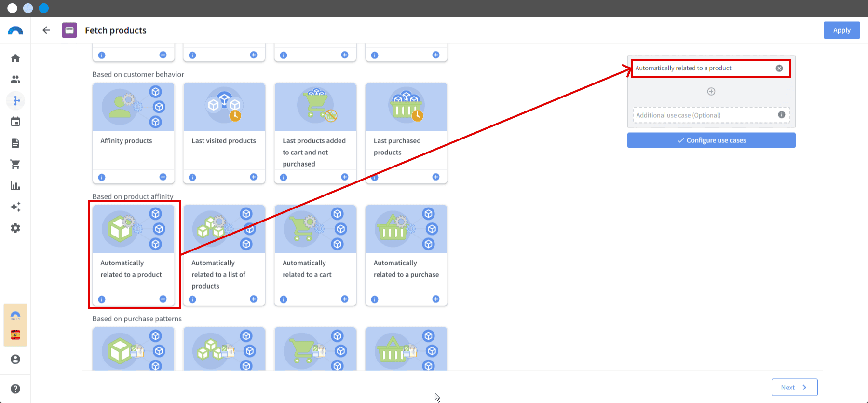Image resolution: width=868 pixels, height=403 pixels.
Task: Click the app logo in the sidebar
Action: click(x=15, y=30)
